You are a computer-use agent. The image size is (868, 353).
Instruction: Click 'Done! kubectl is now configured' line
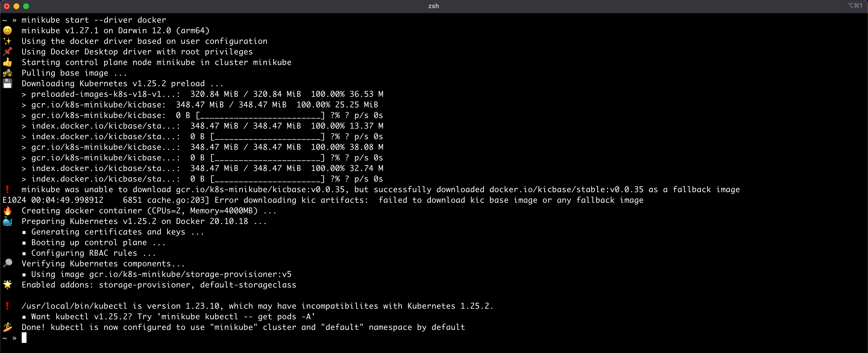[x=243, y=327]
